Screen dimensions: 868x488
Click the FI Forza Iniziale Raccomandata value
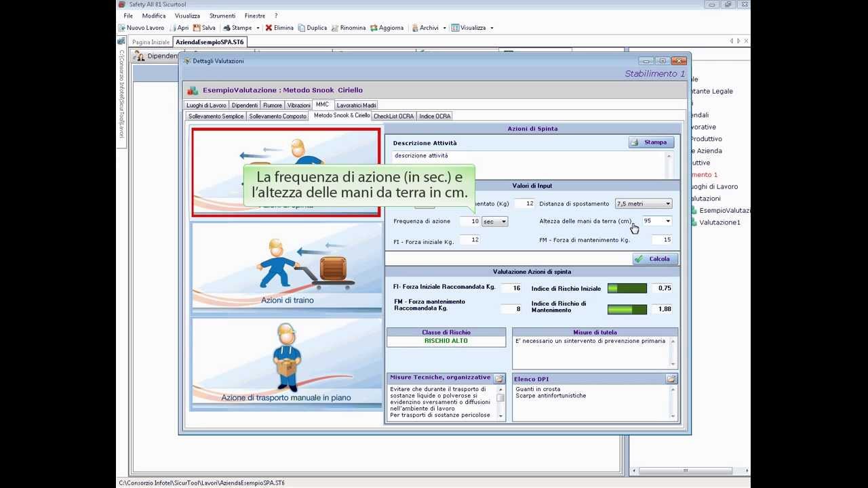511,288
